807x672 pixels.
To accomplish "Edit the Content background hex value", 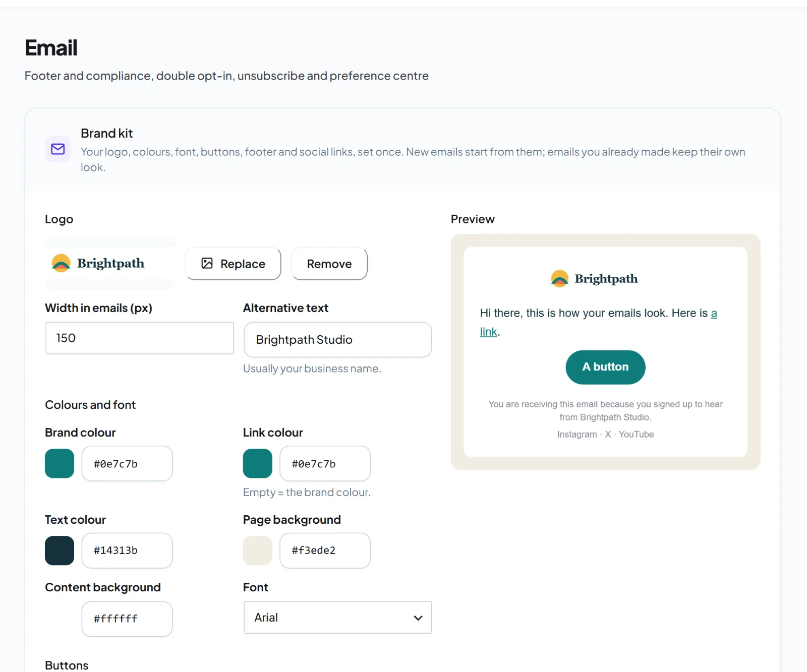I will (x=127, y=619).
